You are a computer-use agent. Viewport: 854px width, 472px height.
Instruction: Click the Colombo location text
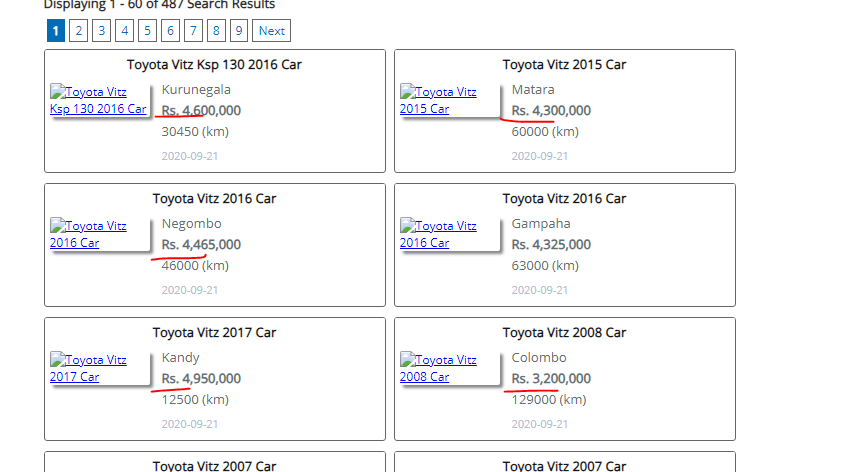point(539,358)
